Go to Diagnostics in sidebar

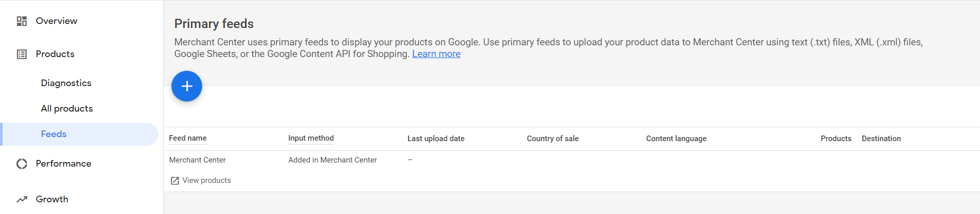coord(66,83)
